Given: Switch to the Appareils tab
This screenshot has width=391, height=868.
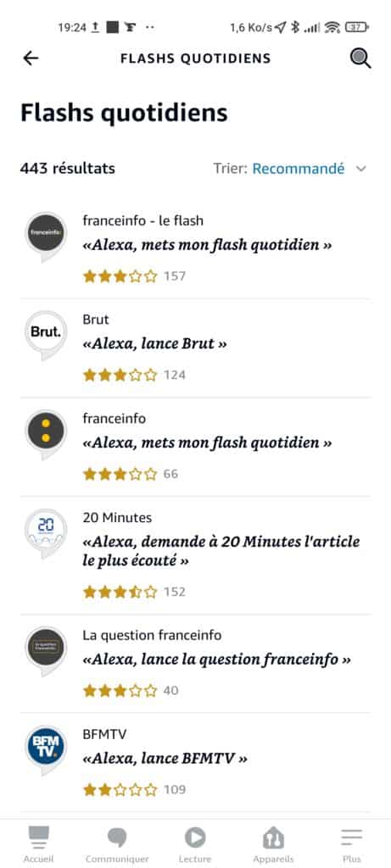Looking at the screenshot, I should tap(274, 844).
